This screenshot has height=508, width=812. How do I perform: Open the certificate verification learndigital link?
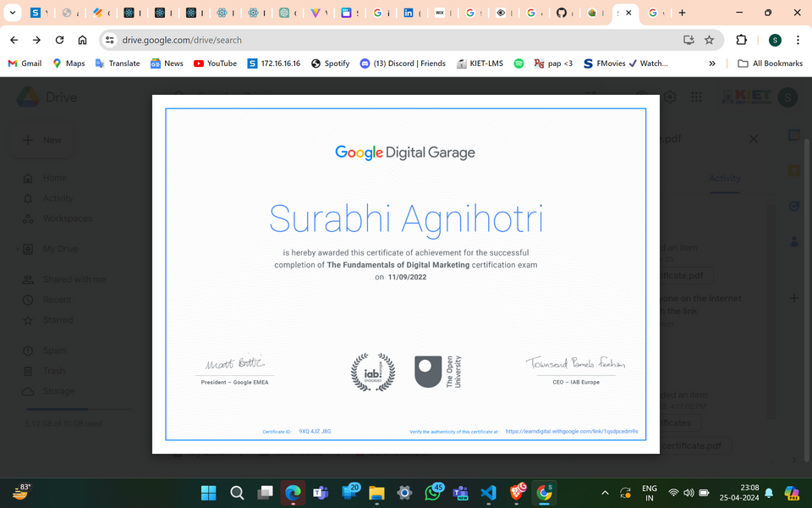(x=572, y=431)
